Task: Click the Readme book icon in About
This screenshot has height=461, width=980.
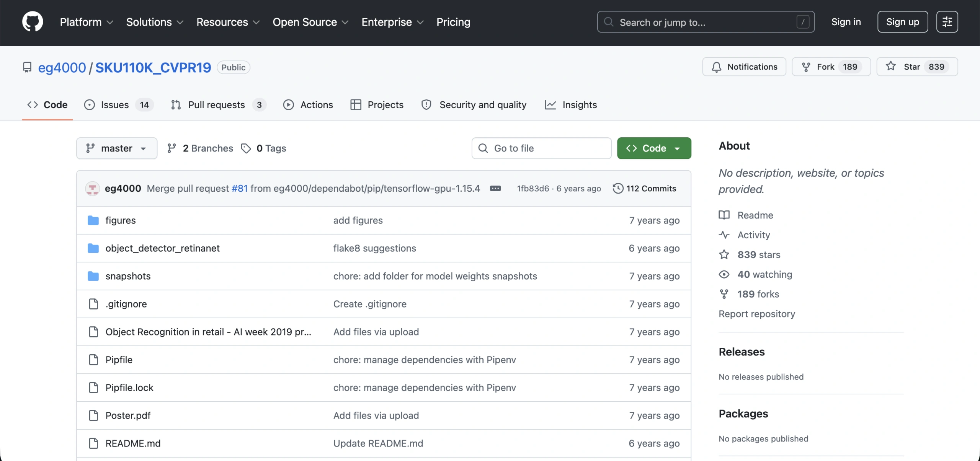Action: [x=724, y=215]
